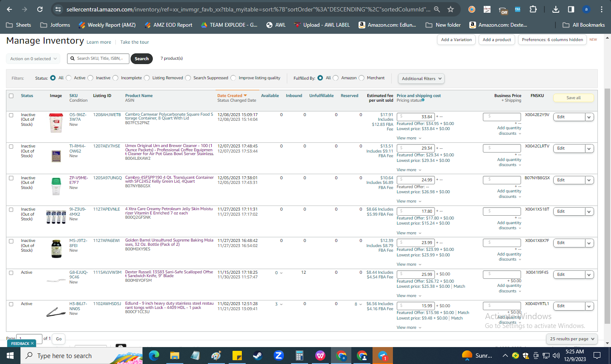
Task: Open the Weekly Report (AMZ) bookmark
Action: click(x=107, y=25)
